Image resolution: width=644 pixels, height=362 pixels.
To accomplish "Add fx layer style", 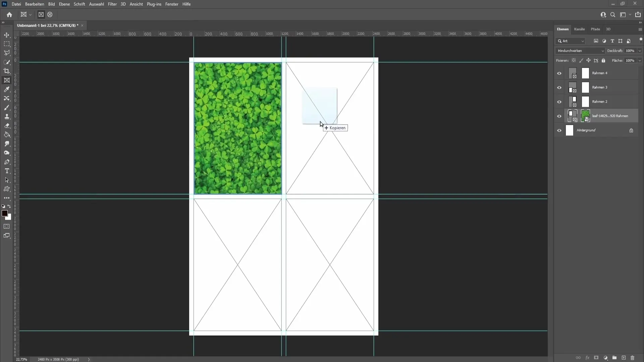I will coord(587,358).
